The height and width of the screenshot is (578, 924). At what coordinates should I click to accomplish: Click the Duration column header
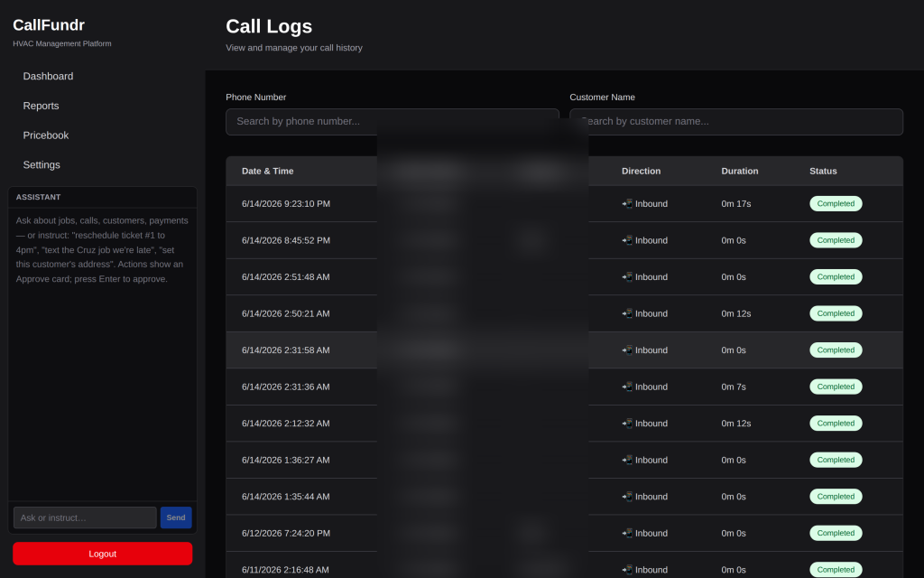pos(740,171)
